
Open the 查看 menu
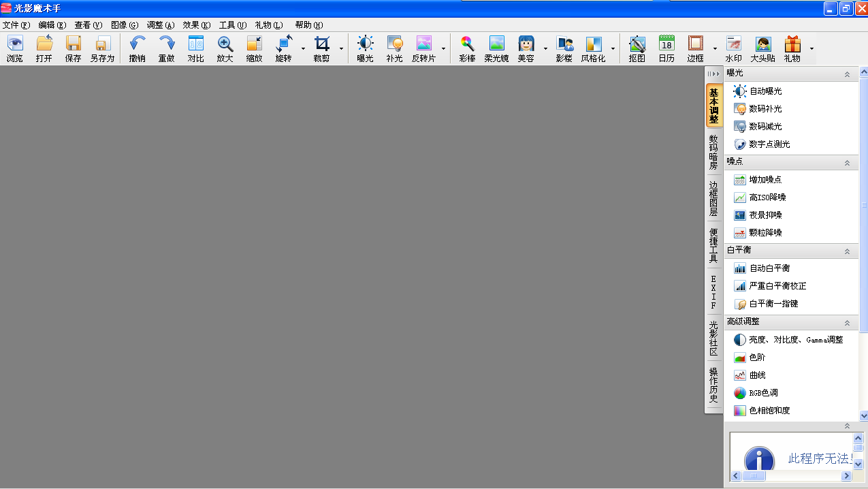[x=89, y=25]
